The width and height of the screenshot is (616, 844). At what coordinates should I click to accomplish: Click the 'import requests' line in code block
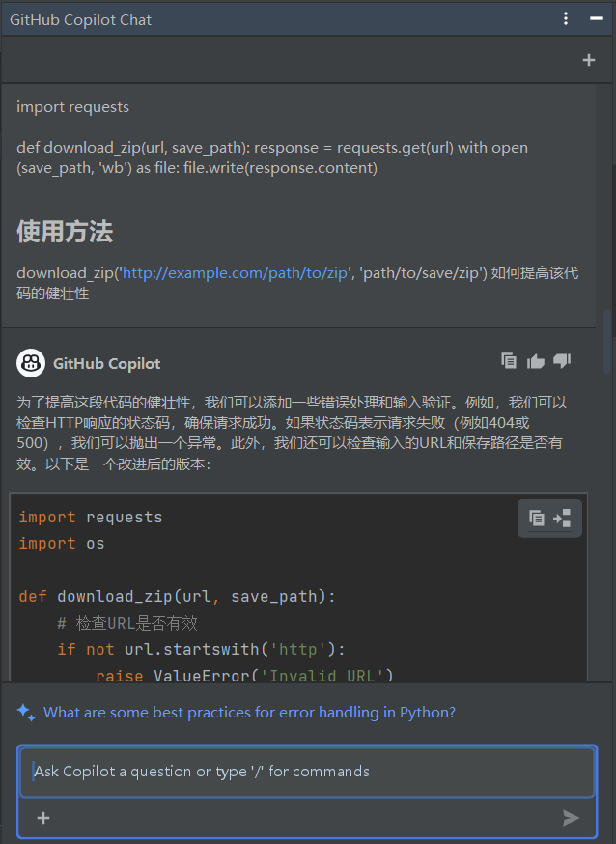[91, 518]
